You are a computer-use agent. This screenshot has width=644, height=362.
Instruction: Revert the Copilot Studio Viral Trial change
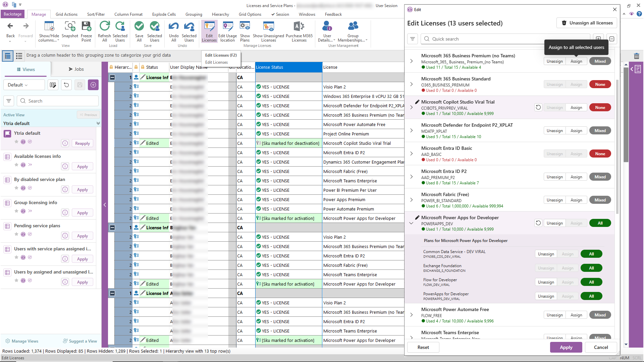538,108
